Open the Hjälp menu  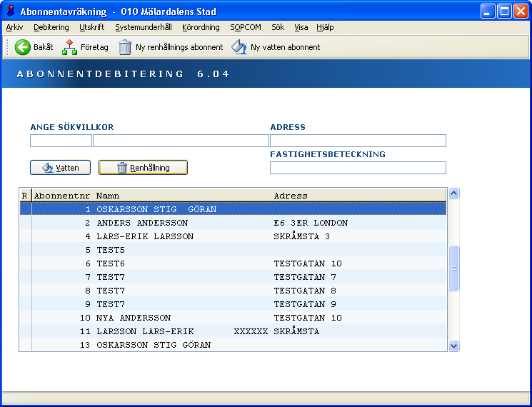pos(325,27)
